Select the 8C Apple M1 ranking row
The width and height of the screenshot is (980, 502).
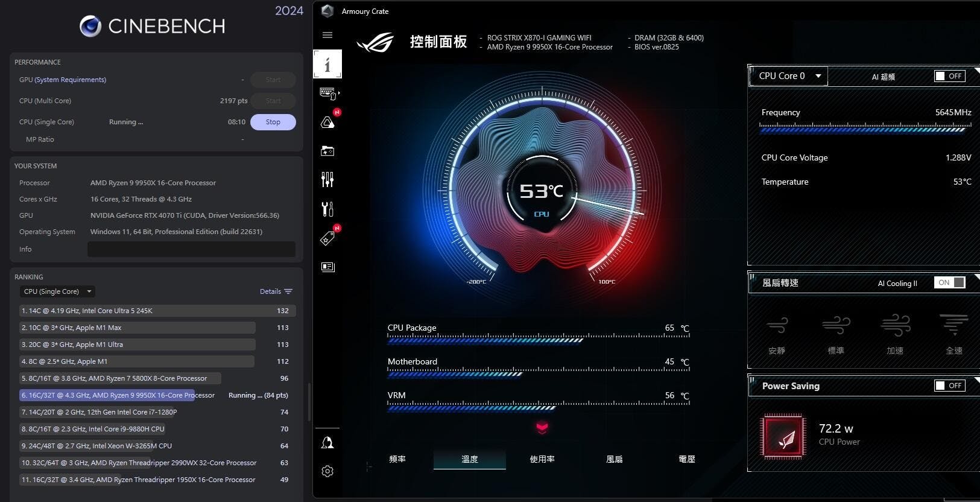point(157,361)
